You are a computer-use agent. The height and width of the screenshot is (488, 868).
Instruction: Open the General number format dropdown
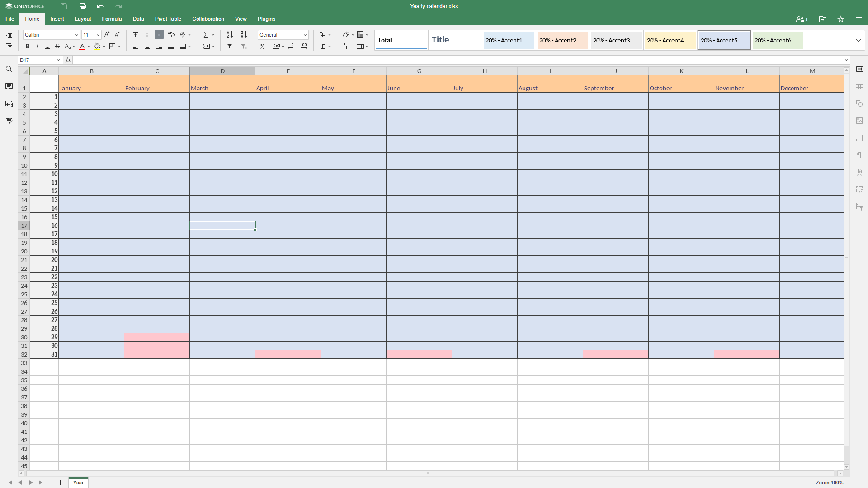305,35
